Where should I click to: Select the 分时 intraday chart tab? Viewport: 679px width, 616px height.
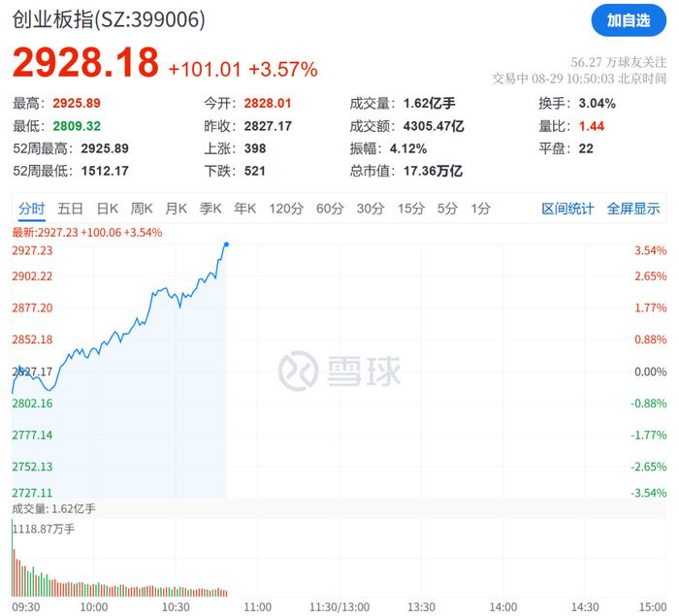tap(31, 209)
